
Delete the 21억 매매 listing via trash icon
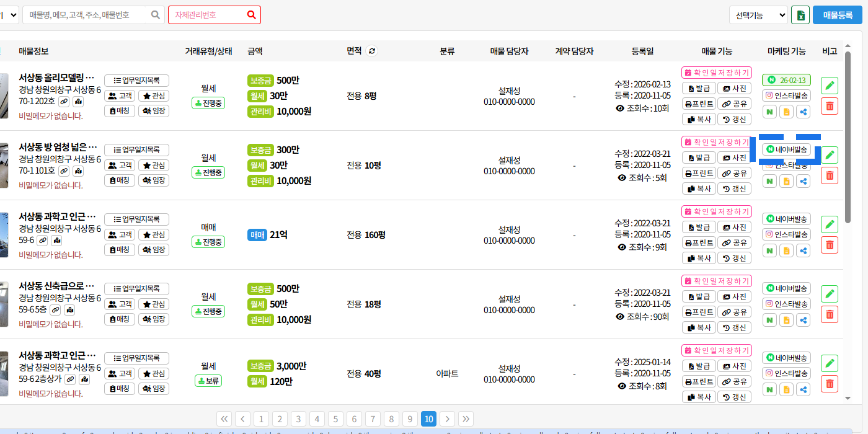tap(830, 245)
